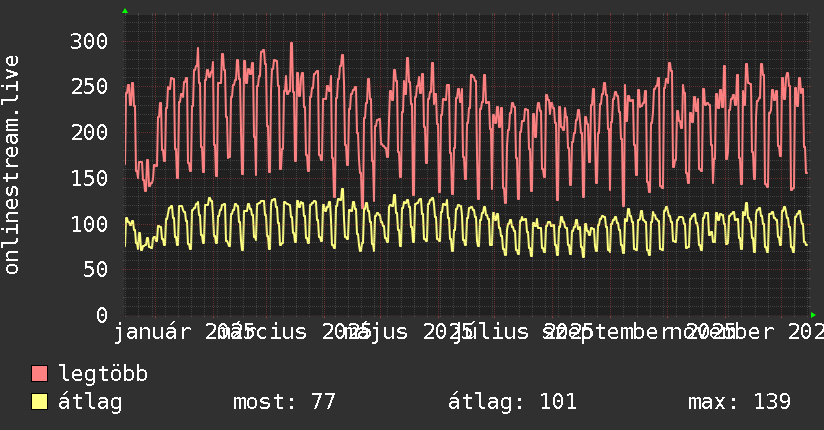Click the szeptember x-axis label
Screen dimensions: 824x430
[x=607, y=332]
